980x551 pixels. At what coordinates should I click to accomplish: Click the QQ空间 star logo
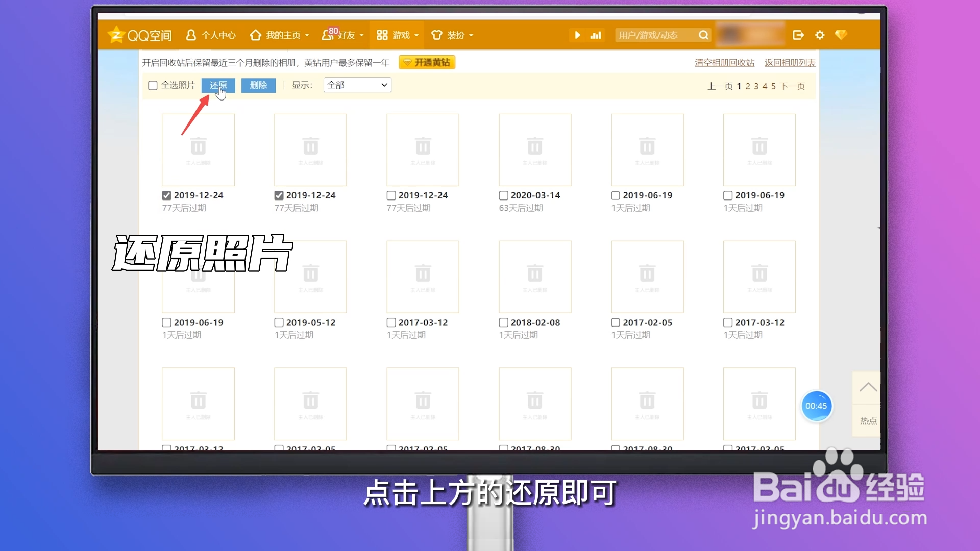tap(116, 35)
